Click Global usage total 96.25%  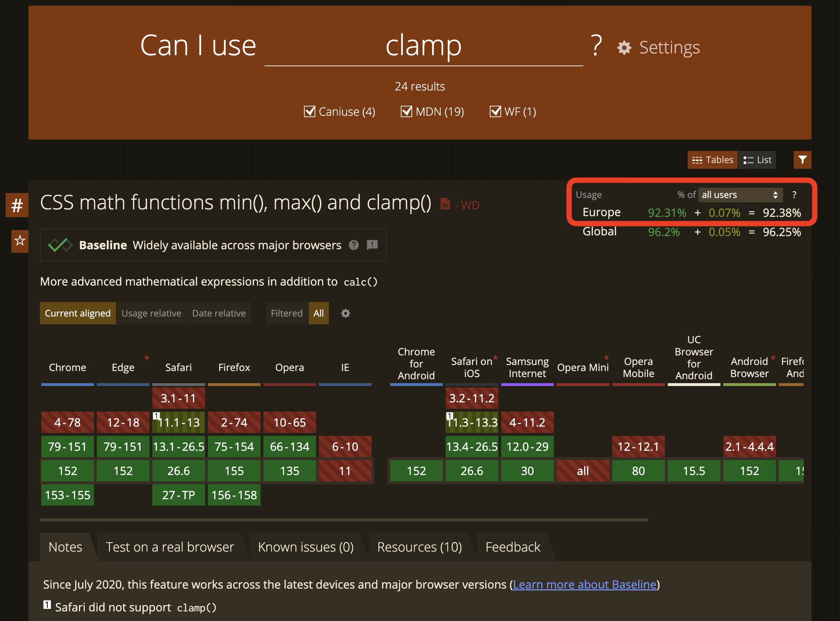click(x=781, y=232)
